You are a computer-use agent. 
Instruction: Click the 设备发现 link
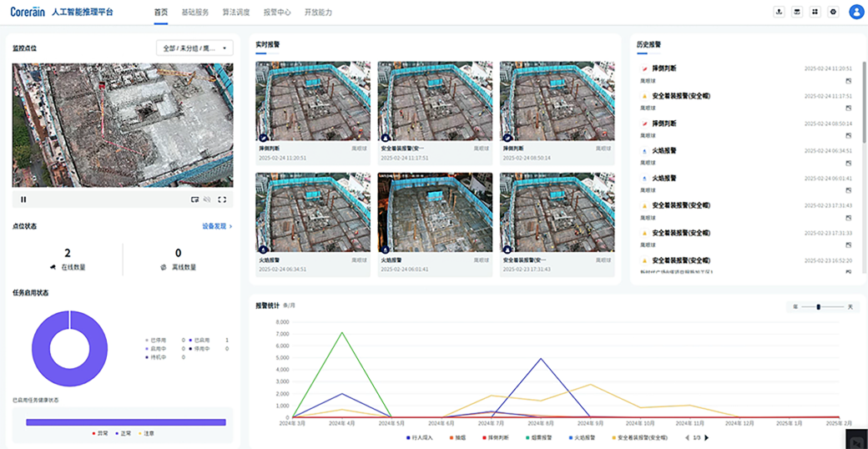tap(217, 226)
